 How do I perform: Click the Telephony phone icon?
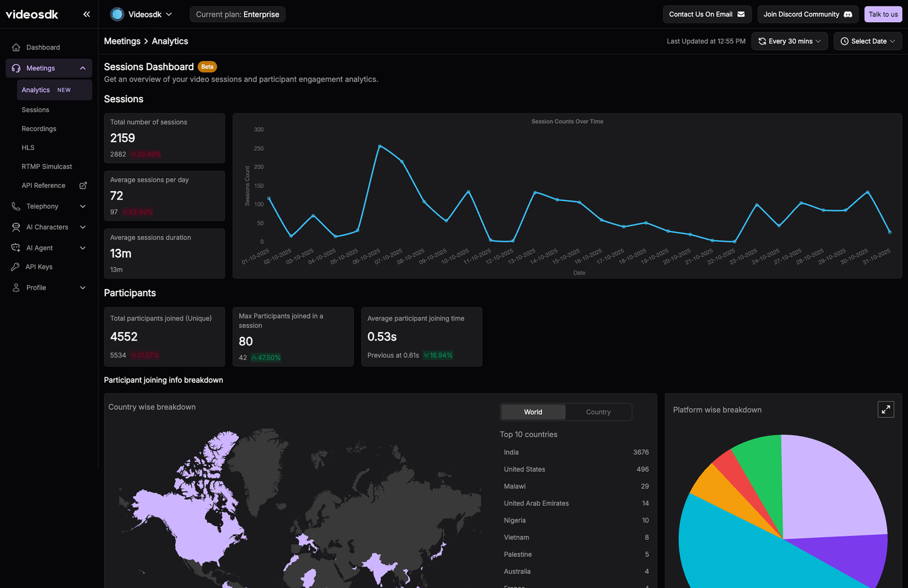click(x=16, y=207)
